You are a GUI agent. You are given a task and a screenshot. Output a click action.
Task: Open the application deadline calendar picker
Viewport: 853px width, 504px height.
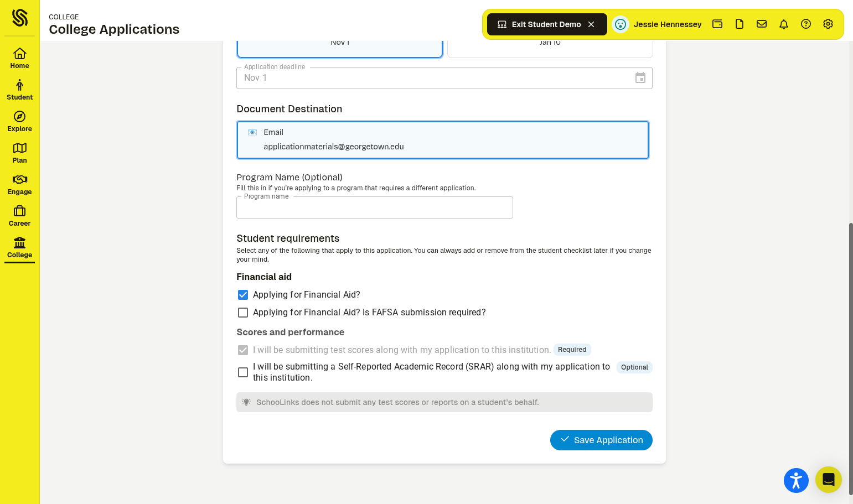pyautogui.click(x=640, y=78)
